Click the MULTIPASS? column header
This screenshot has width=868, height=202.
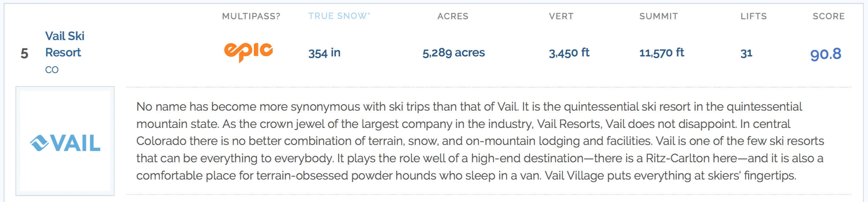click(x=251, y=16)
